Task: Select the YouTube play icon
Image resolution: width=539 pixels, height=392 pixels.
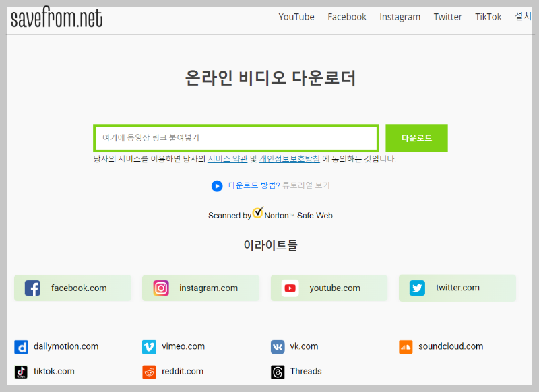Action: click(x=290, y=288)
